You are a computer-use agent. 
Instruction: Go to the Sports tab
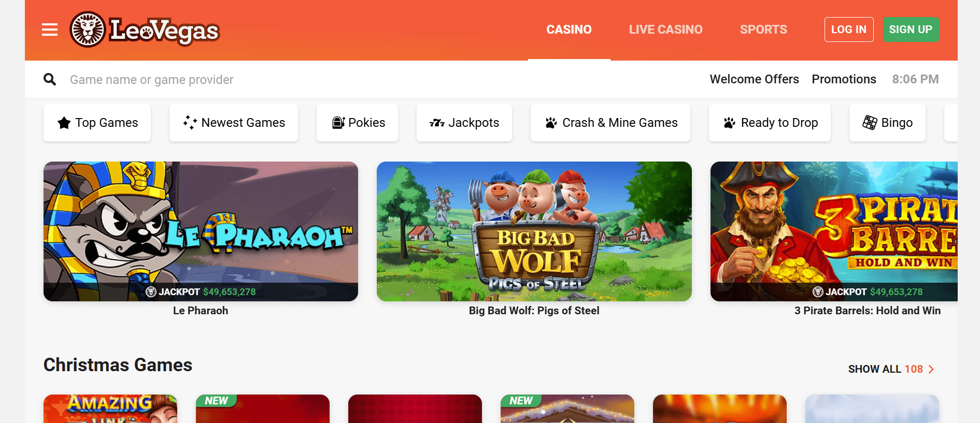coord(763,30)
